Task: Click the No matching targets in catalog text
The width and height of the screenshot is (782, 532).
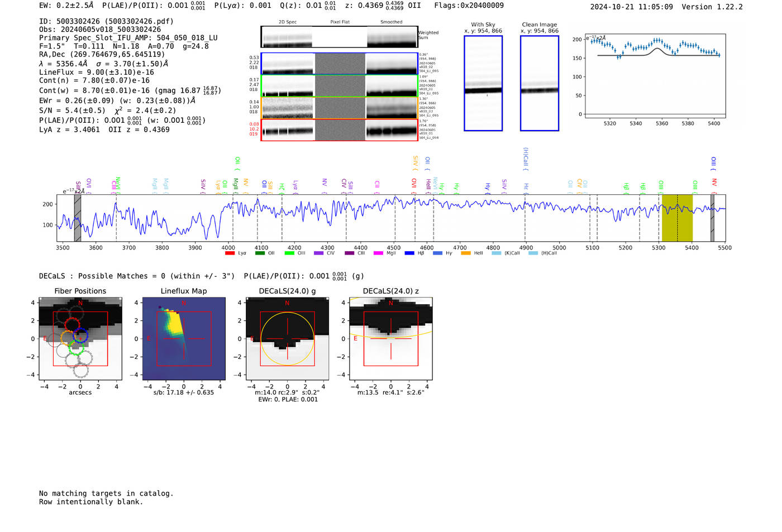Action: 106,493
